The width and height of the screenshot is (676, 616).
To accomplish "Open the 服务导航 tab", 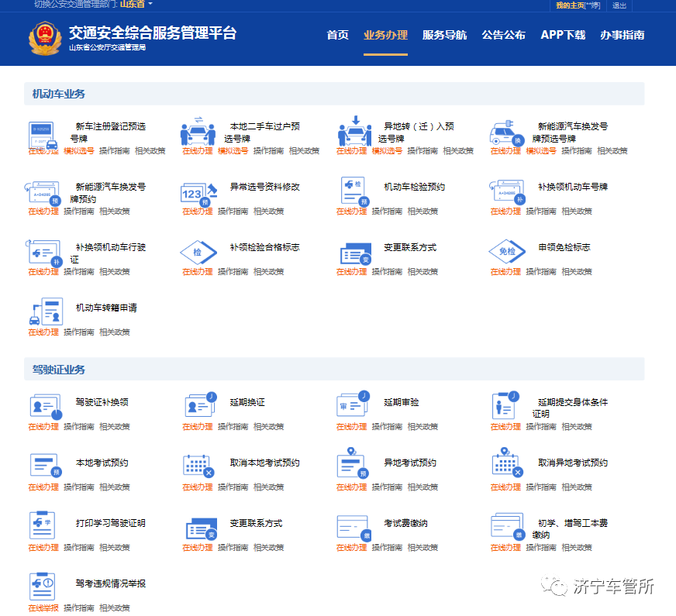I will click(444, 35).
